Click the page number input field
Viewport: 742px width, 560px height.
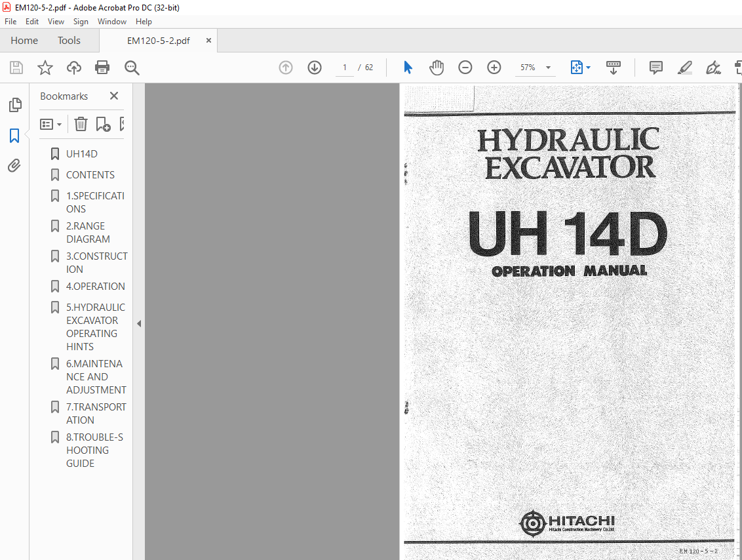(x=345, y=68)
